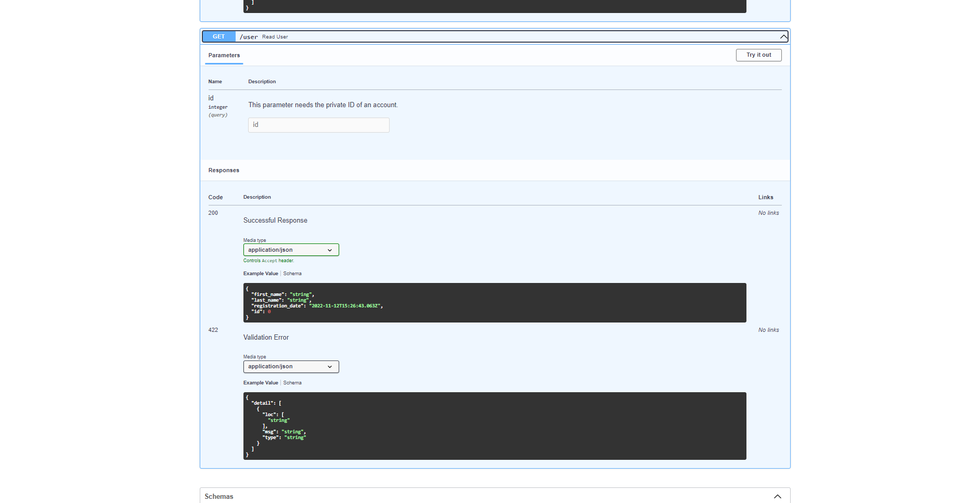Image resolution: width=980 pixels, height=503 pixels.
Task: Select Schema view for the 422 response
Action: pos(292,382)
